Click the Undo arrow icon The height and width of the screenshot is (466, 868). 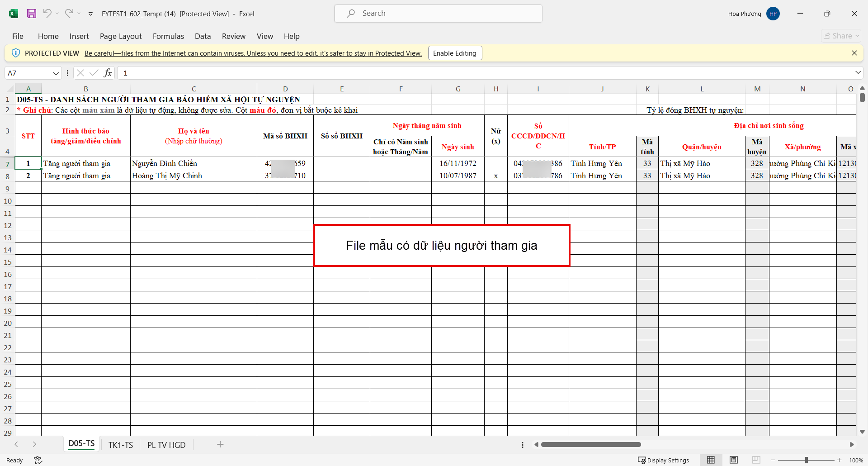[47, 14]
